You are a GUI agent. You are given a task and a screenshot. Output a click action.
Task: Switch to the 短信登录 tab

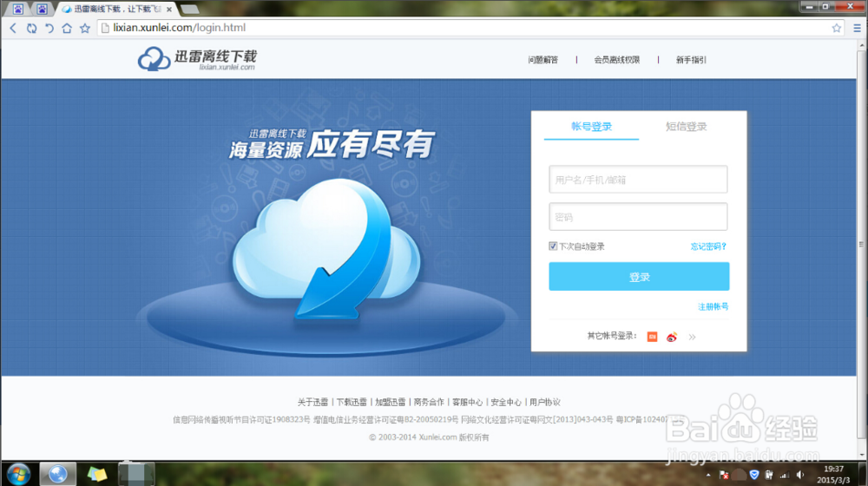pyautogui.click(x=686, y=127)
